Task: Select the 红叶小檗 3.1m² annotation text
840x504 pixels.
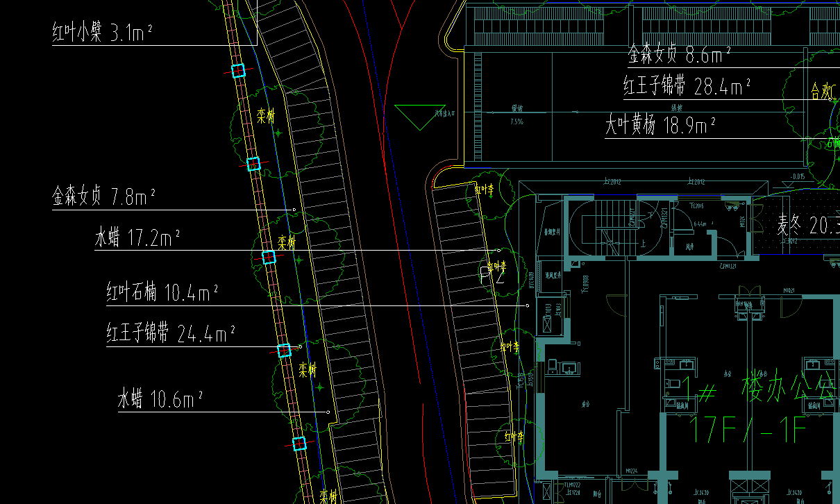Action: pyautogui.click(x=102, y=33)
